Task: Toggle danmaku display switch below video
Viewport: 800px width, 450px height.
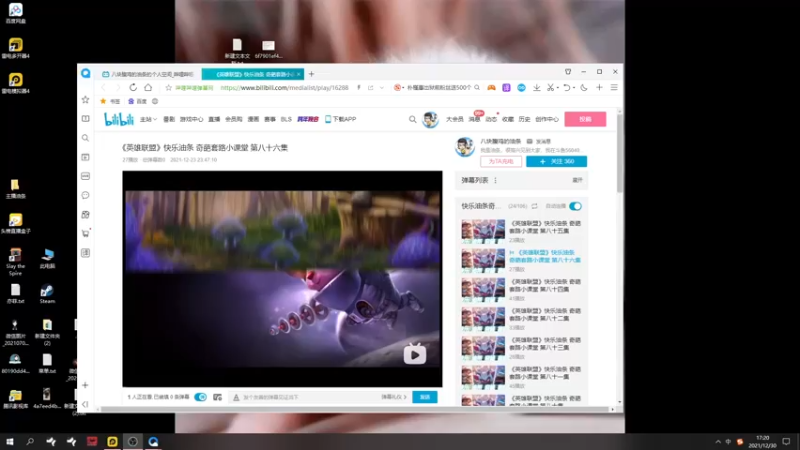Action: [201, 397]
